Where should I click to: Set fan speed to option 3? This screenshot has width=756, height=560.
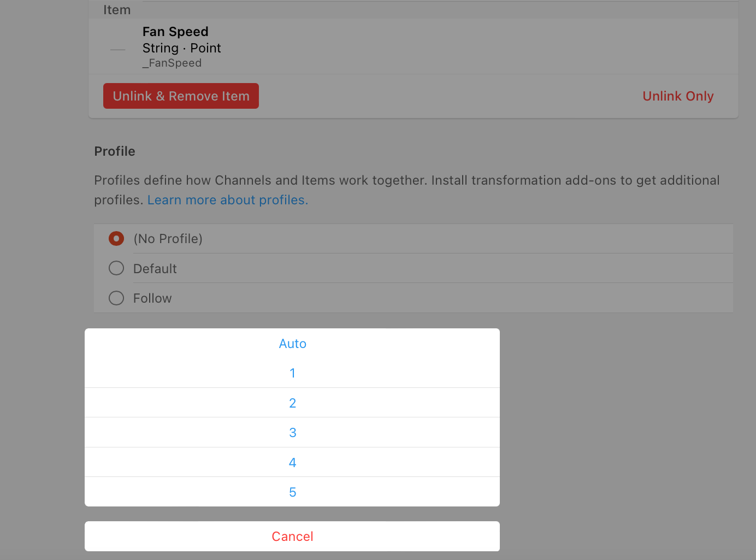[292, 433]
